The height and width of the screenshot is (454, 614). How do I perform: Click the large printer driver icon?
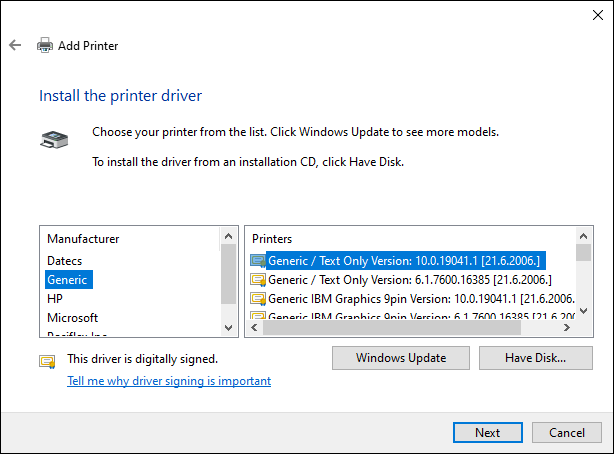coord(54,140)
